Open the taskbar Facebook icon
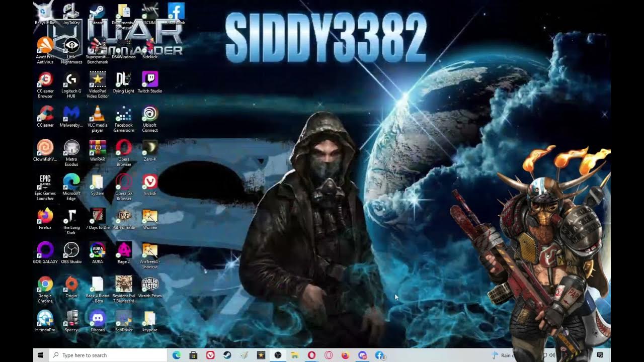Image resolution: width=644 pixels, height=362 pixels. coord(380,355)
